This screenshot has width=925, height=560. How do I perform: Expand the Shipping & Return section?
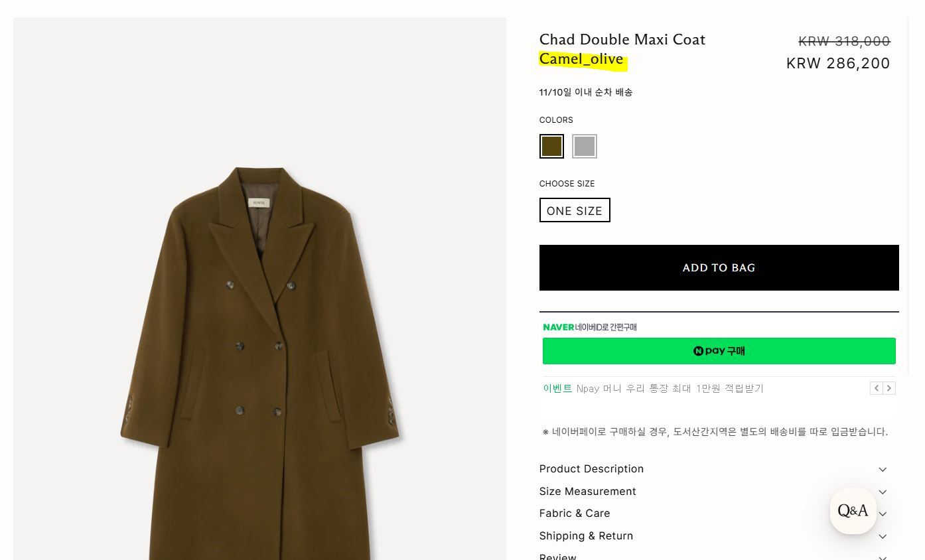[586, 535]
